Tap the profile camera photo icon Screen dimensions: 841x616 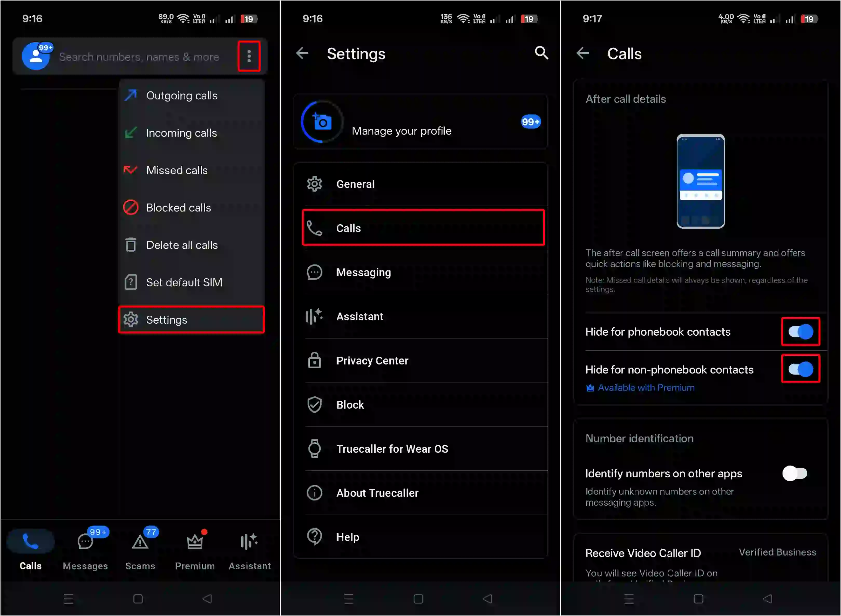[x=322, y=121]
